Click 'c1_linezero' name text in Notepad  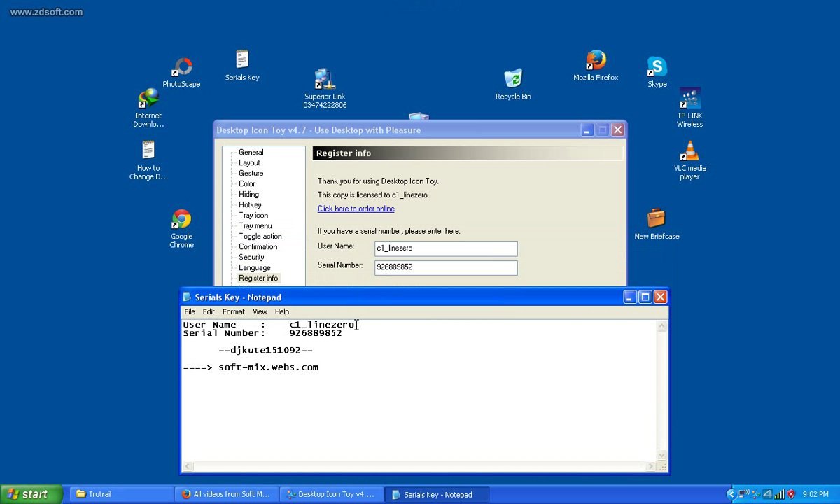[x=322, y=325]
